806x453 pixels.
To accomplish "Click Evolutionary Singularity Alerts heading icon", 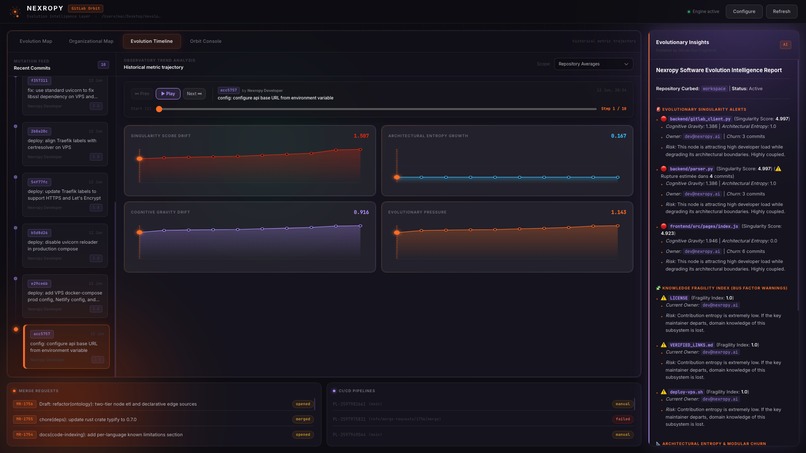I will [658, 109].
